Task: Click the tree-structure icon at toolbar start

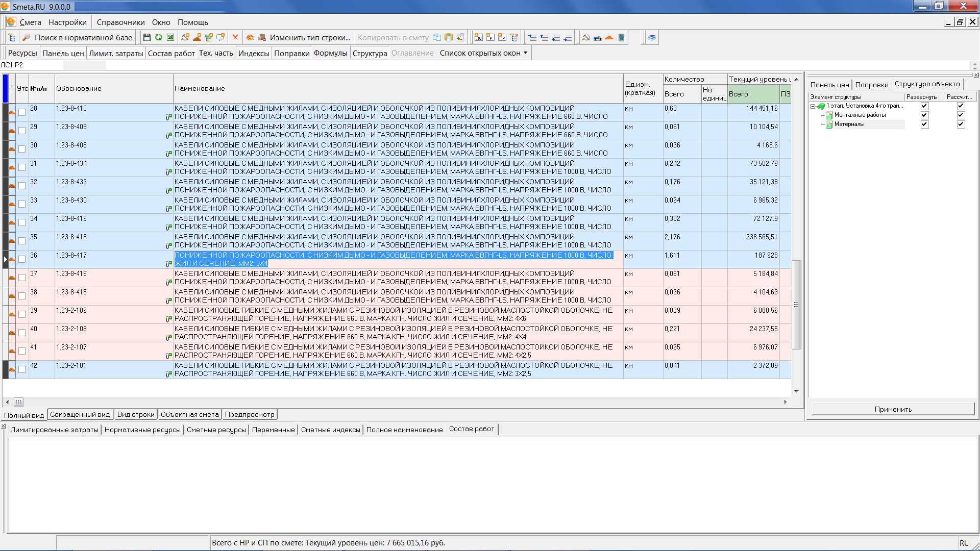Action: pyautogui.click(x=12, y=37)
